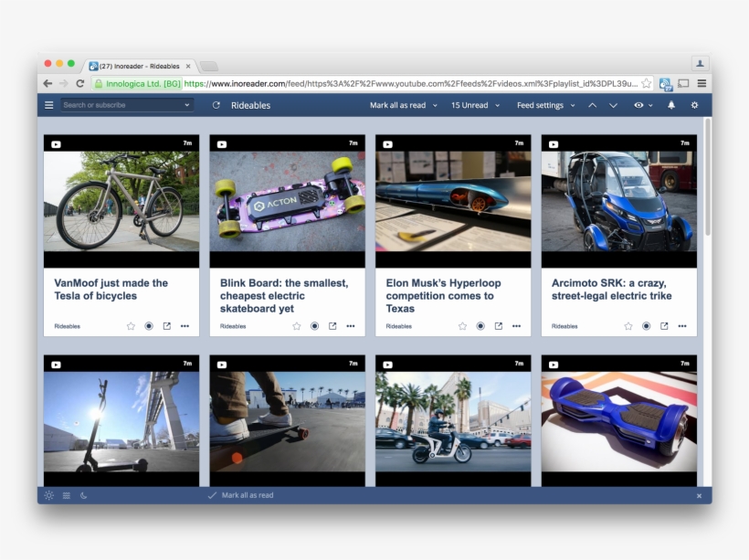Refresh the Rideables feed
The width and height of the screenshot is (749, 560).
click(216, 105)
